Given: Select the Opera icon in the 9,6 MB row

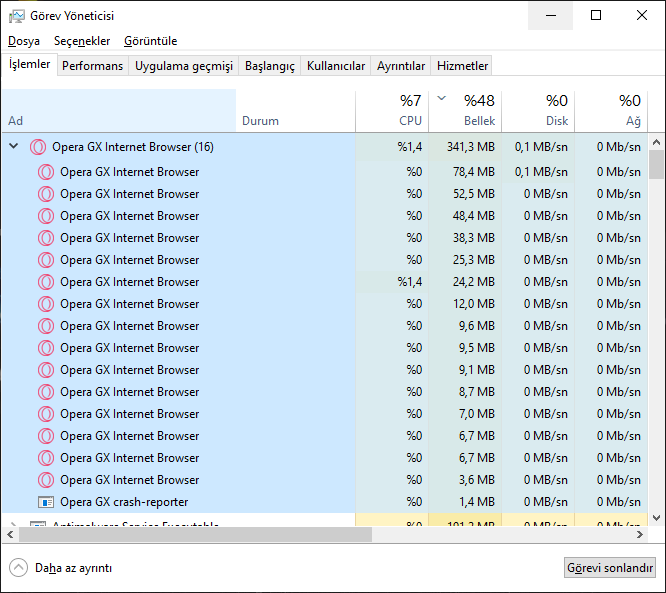Looking at the screenshot, I should pyautogui.click(x=46, y=326).
